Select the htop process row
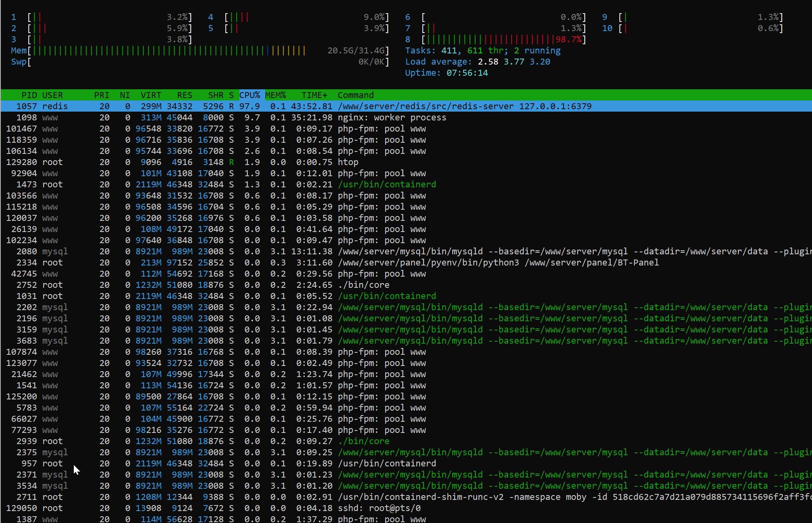Image resolution: width=812 pixels, height=523 pixels. [348, 162]
